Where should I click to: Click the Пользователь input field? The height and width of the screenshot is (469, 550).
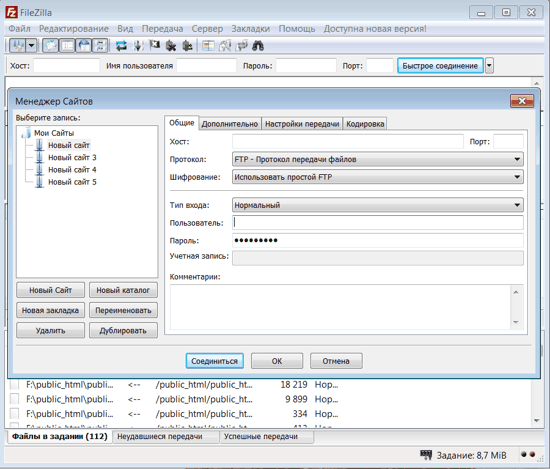point(378,223)
